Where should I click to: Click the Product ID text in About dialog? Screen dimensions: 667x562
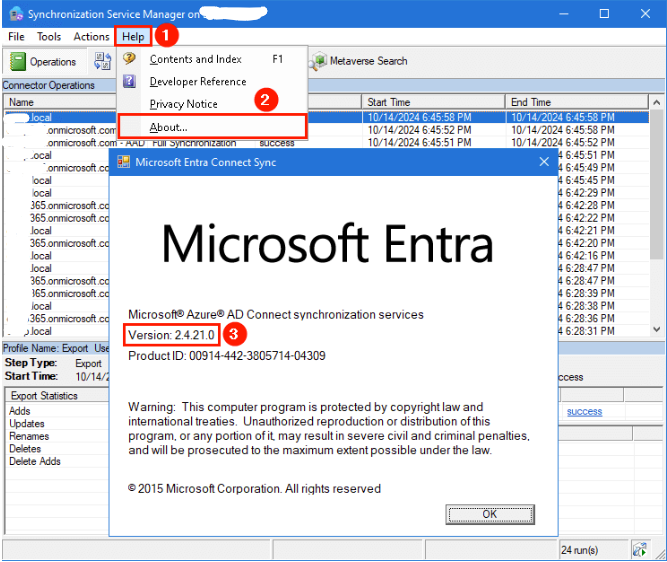[x=227, y=356]
